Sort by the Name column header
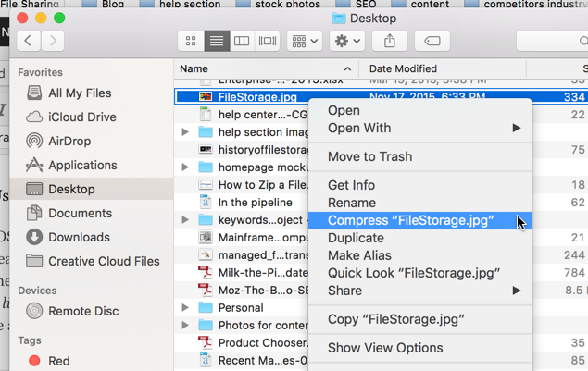588x371 pixels. 266,68
